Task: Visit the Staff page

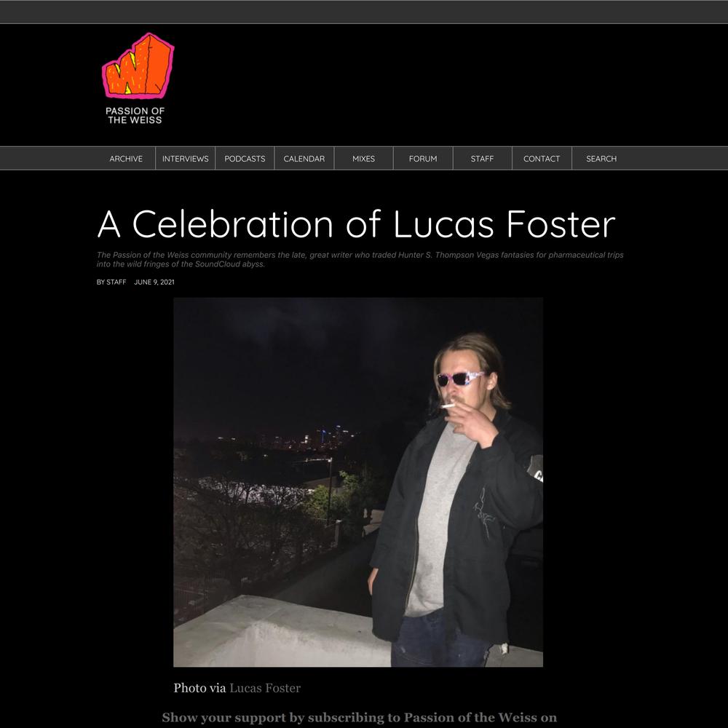Action: (483, 159)
